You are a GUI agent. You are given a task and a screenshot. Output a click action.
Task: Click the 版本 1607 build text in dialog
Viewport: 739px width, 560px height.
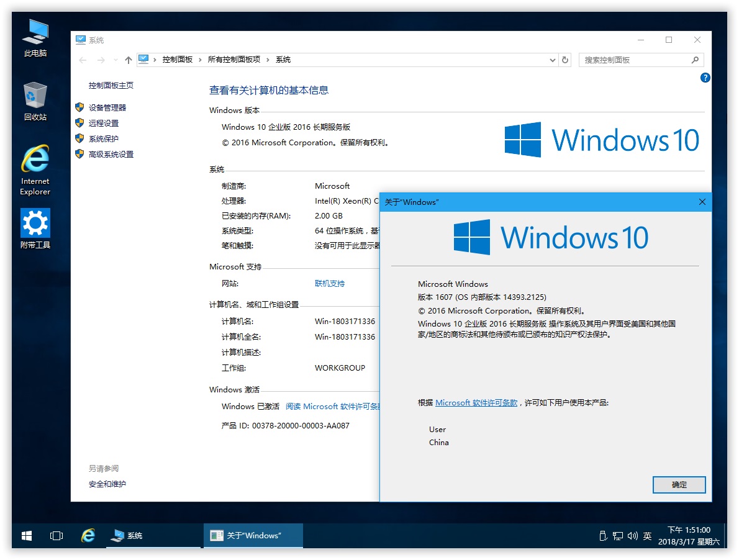(x=482, y=297)
